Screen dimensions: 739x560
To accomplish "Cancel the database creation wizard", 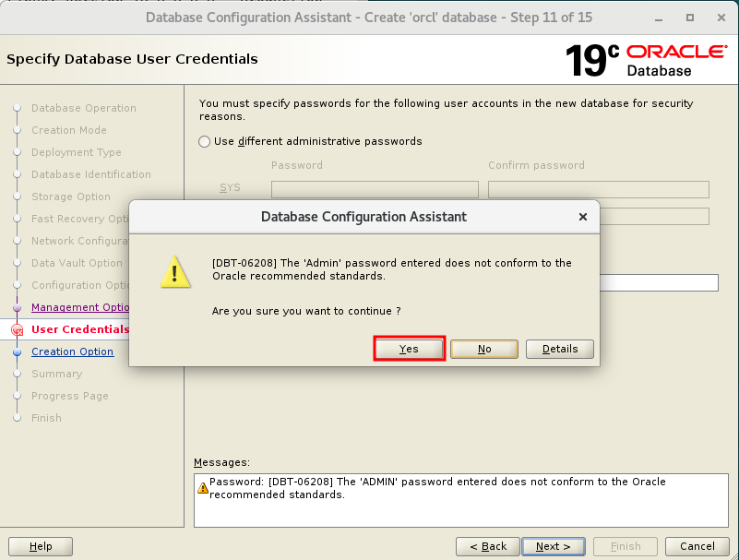I will pyautogui.click(x=697, y=546).
